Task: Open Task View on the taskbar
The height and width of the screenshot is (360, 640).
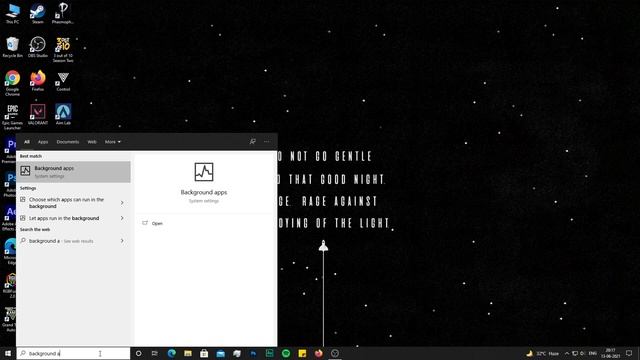Action: click(x=155, y=353)
